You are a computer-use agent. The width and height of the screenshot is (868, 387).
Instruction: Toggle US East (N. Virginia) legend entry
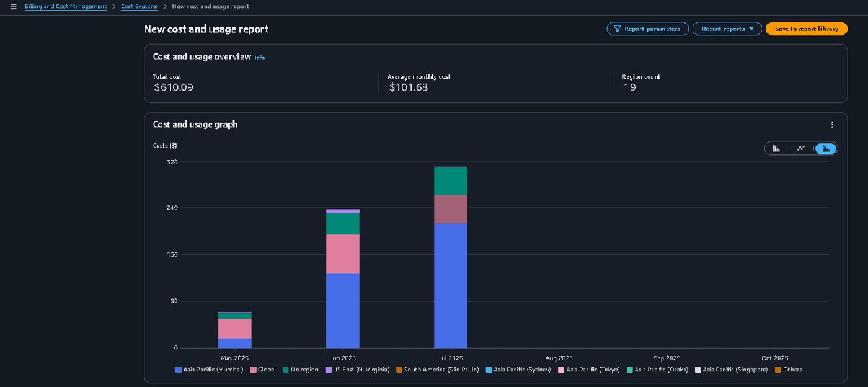click(x=357, y=370)
